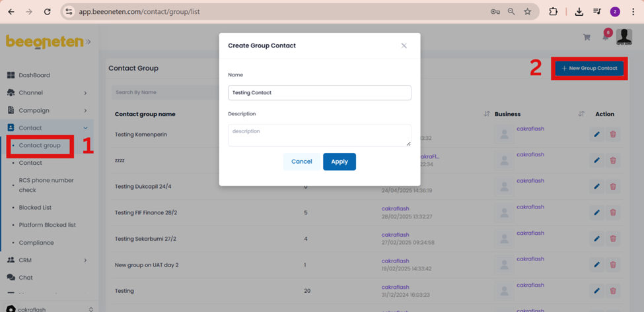
Task: Open Blocked List in sidebar
Action: point(35,208)
